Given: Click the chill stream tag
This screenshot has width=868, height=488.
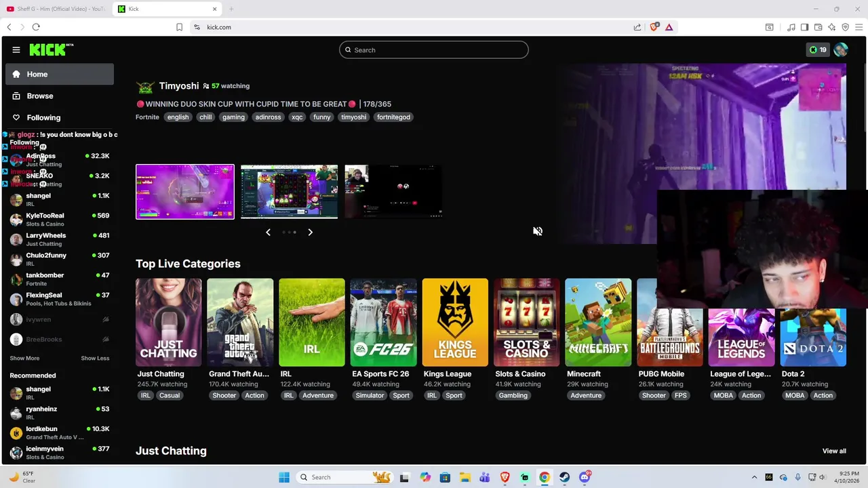Looking at the screenshot, I should point(205,117).
